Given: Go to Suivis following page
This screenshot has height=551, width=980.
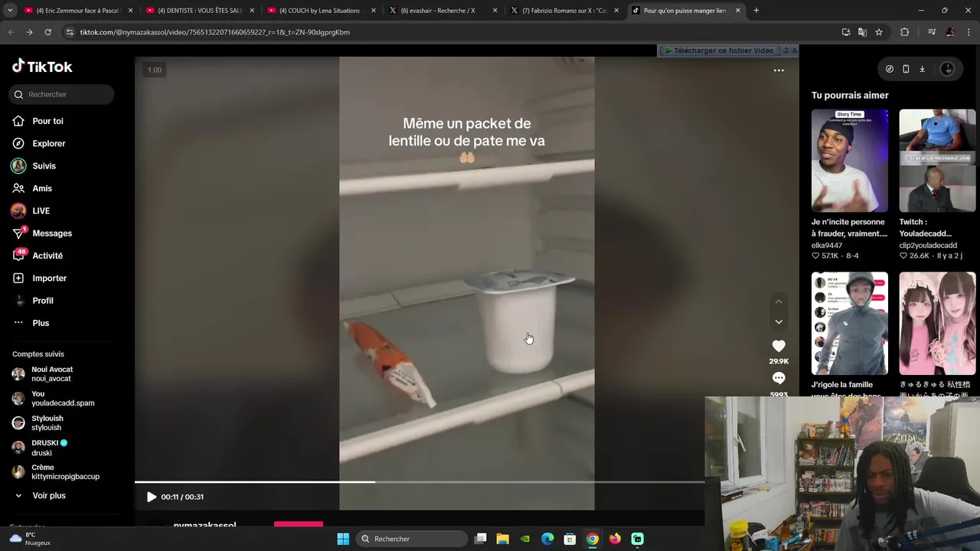Looking at the screenshot, I should coord(44,166).
